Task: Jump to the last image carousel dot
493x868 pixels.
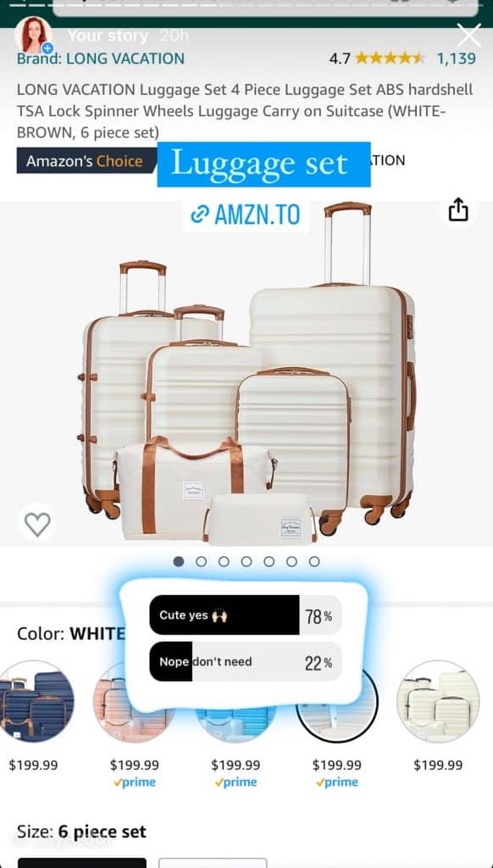Action: pos(314,561)
